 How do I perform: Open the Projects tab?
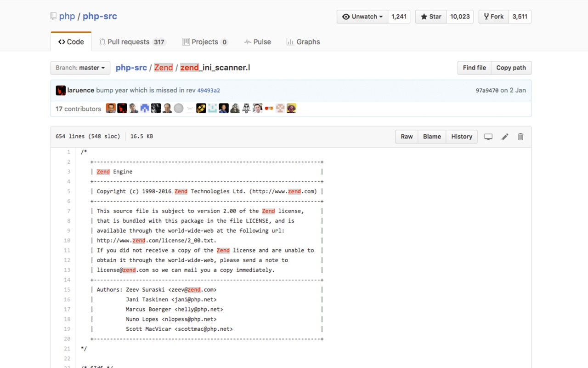205,42
